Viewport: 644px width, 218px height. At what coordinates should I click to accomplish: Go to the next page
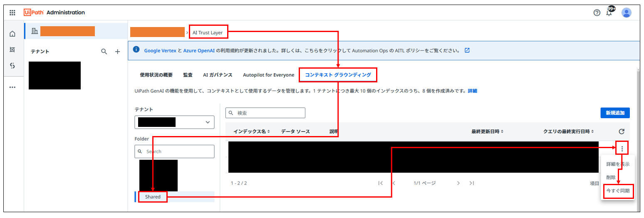tap(458, 183)
